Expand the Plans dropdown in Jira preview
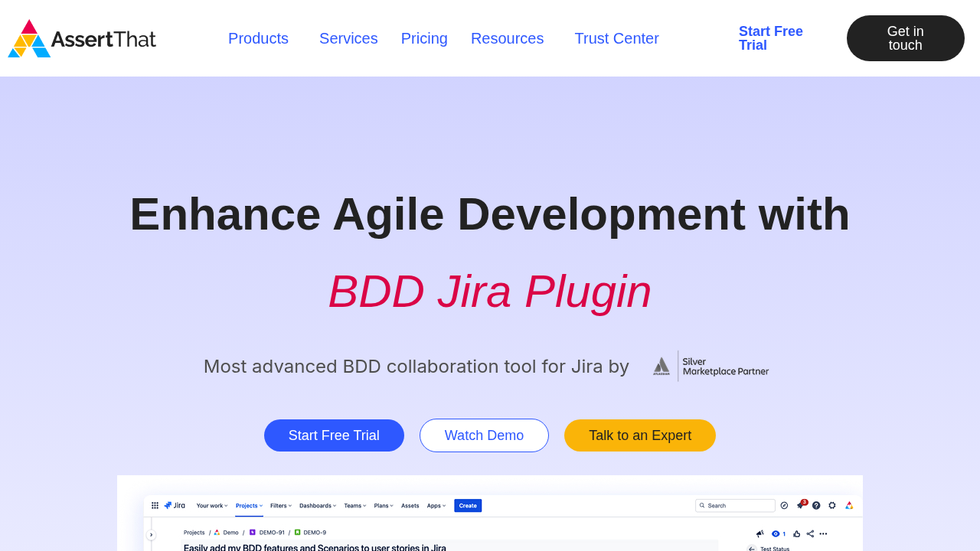The image size is (980, 551). 384,505
